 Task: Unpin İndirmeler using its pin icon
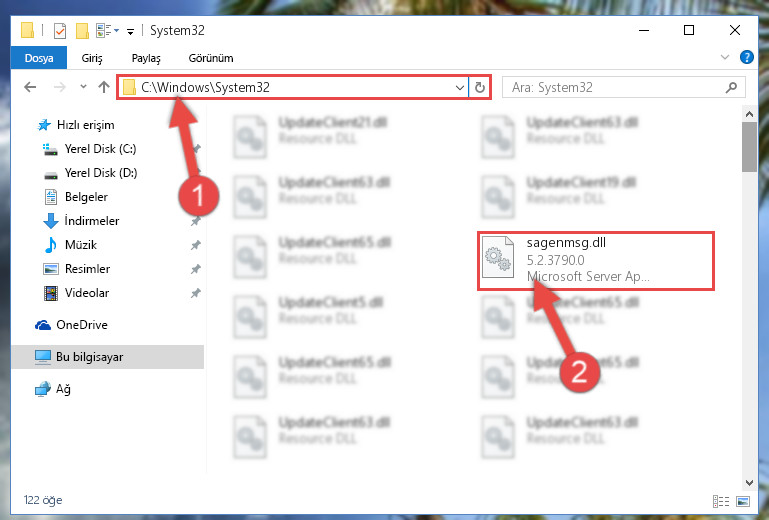click(195, 221)
